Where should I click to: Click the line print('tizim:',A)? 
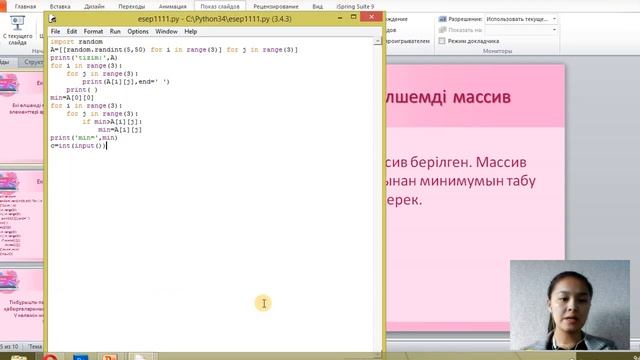[x=84, y=58]
